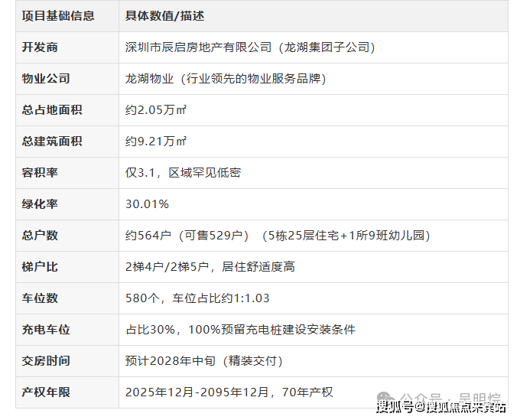Select the 总占地面积 row label
Viewport: 517px width, 420px height.
(52, 110)
